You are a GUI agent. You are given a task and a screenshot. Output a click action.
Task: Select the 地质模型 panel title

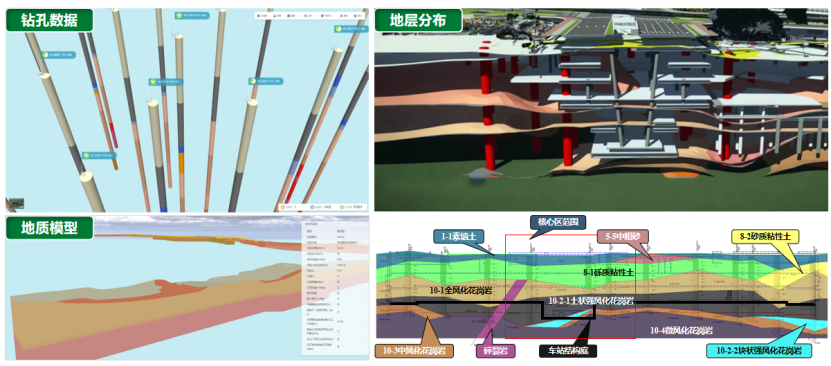pyautogui.click(x=49, y=228)
